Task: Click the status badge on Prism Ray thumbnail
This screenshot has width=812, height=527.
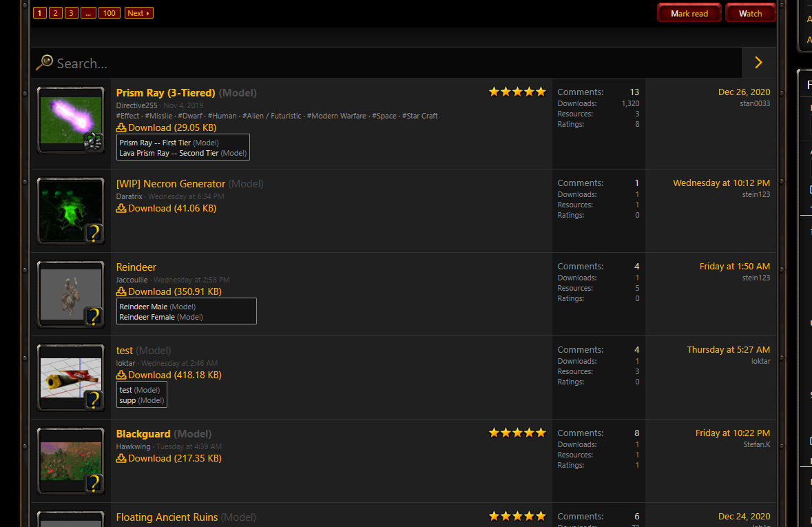Action: [x=93, y=141]
